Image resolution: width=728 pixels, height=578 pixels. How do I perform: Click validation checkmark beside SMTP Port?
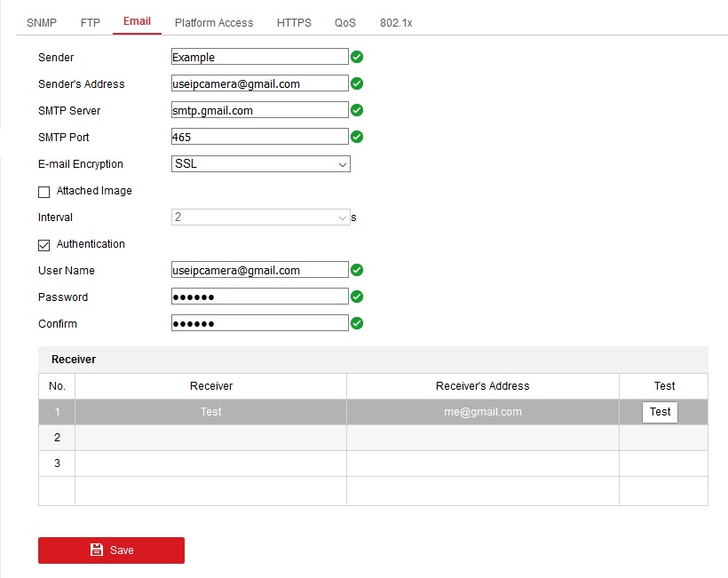point(357,137)
